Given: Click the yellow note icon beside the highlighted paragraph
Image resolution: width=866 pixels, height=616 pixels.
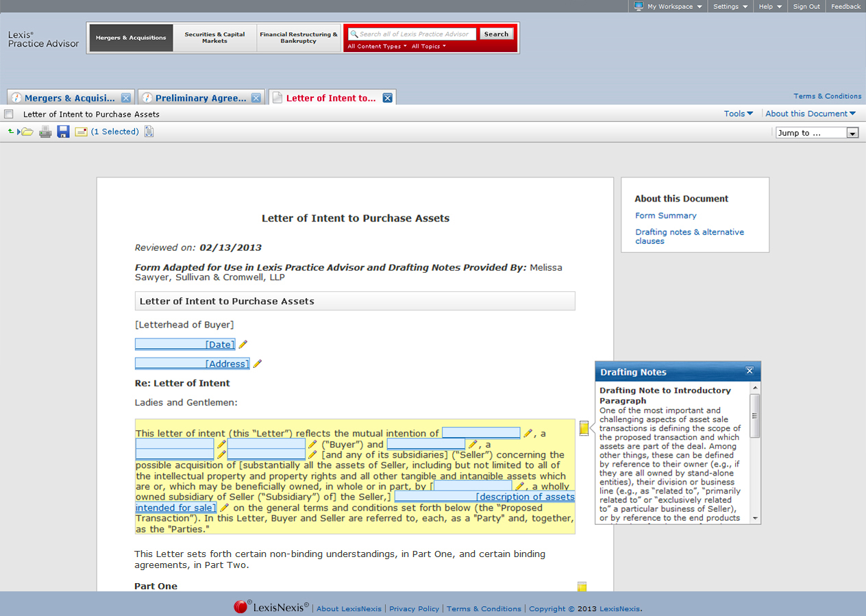Looking at the screenshot, I should pyautogui.click(x=584, y=428).
